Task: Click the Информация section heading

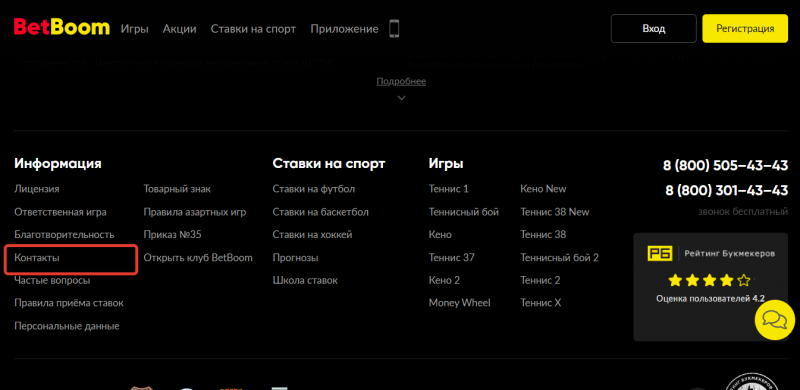Action: (58, 163)
